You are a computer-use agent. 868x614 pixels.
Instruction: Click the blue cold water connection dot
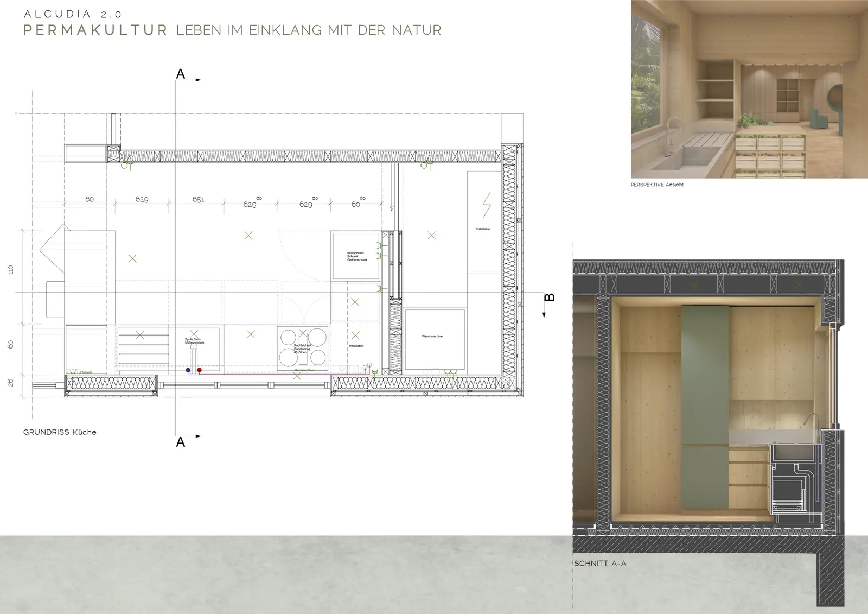[x=188, y=370]
